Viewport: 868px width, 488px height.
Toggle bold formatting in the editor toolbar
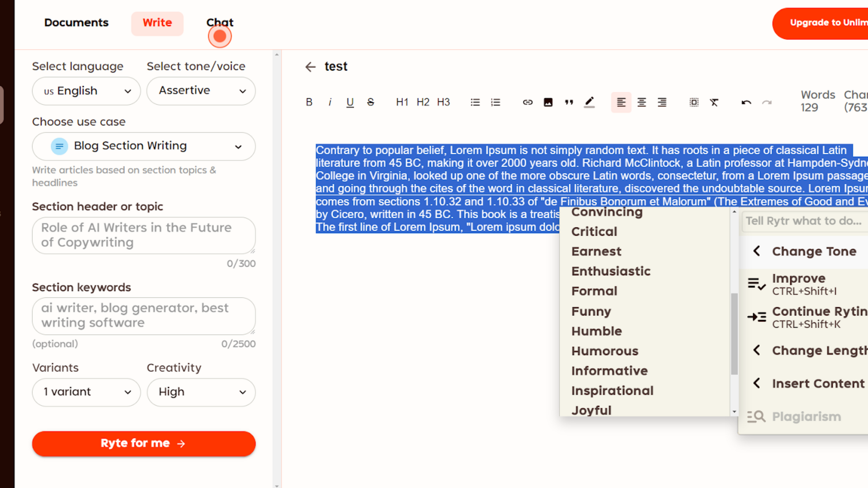pyautogui.click(x=309, y=102)
